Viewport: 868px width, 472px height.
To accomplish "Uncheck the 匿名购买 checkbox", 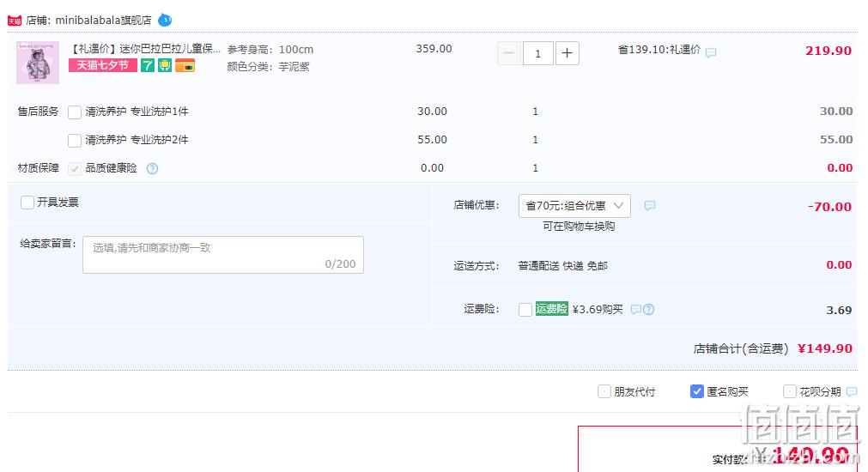I will point(697,392).
